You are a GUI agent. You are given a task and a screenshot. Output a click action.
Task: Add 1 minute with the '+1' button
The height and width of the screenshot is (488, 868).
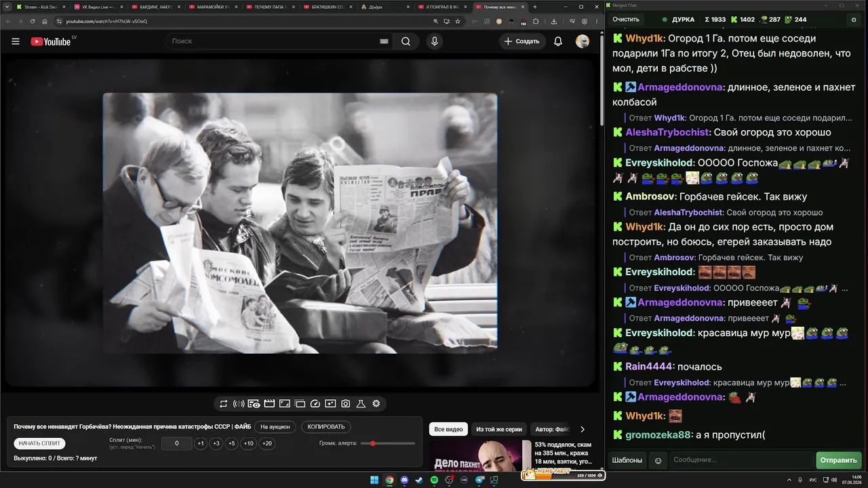[200, 443]
